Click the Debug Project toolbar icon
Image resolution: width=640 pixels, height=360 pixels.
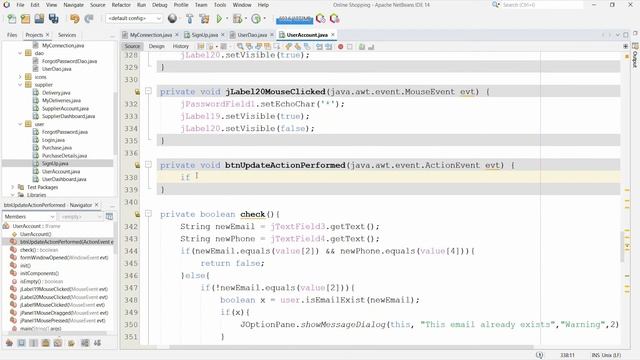(237, 18)
